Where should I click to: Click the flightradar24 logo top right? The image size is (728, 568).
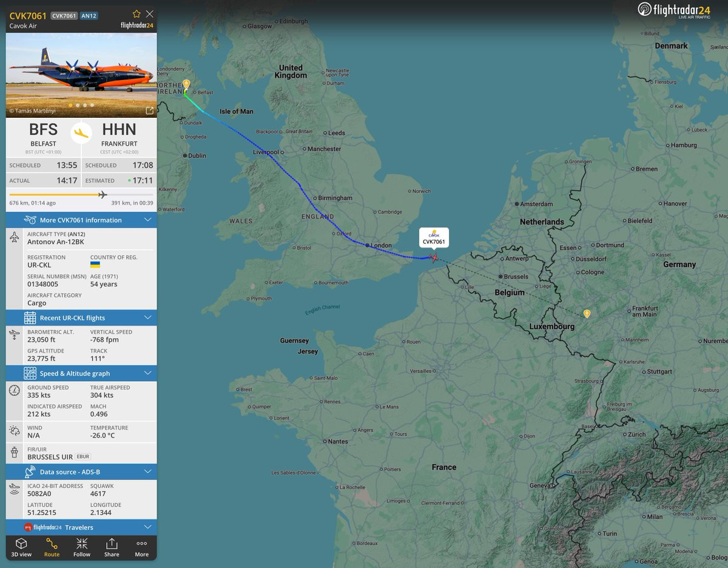pyautogui.click(x=673, y=10)
